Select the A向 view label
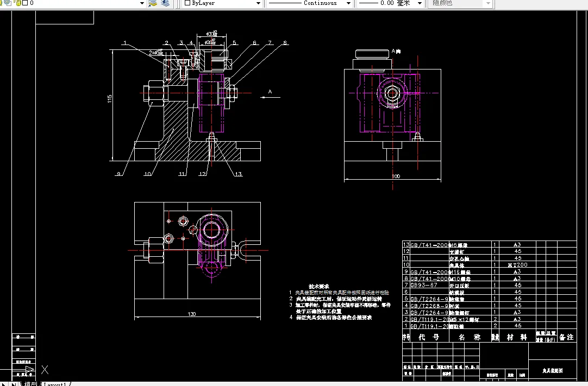The width and height of the screenshot is (588, 386). (396, 51)
